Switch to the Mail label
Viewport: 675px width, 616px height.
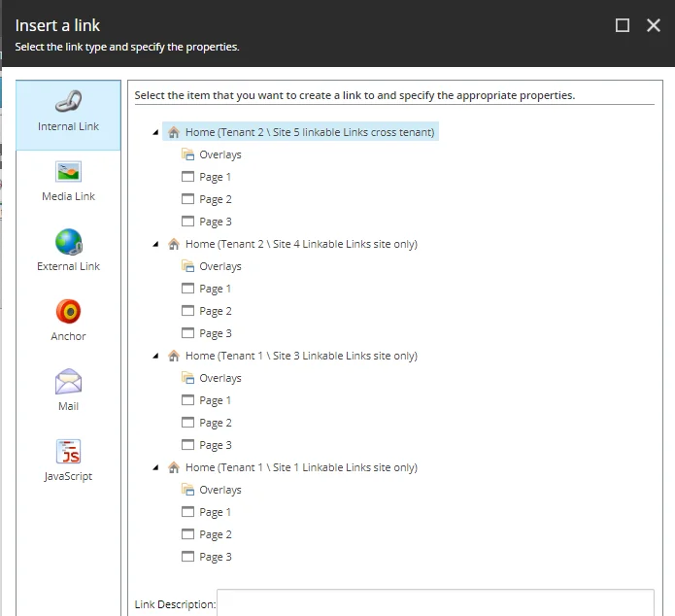[68, 406]
